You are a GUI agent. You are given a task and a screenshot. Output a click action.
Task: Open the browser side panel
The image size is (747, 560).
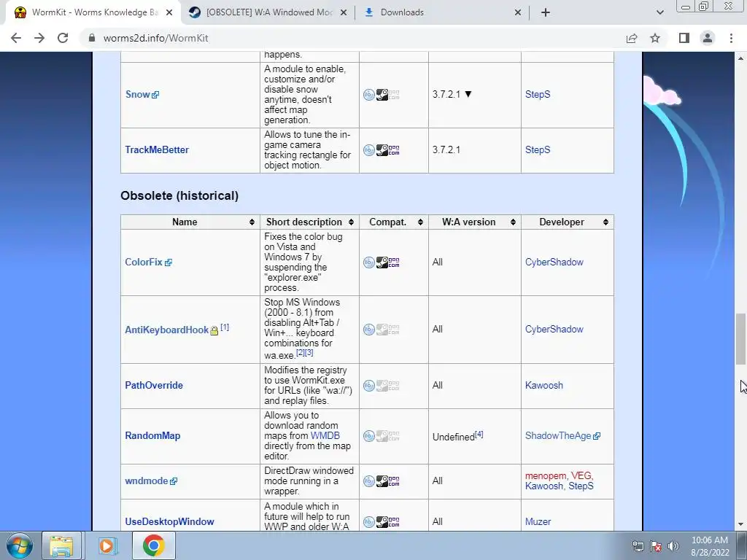pyautogui.click(x=684, y=38)
